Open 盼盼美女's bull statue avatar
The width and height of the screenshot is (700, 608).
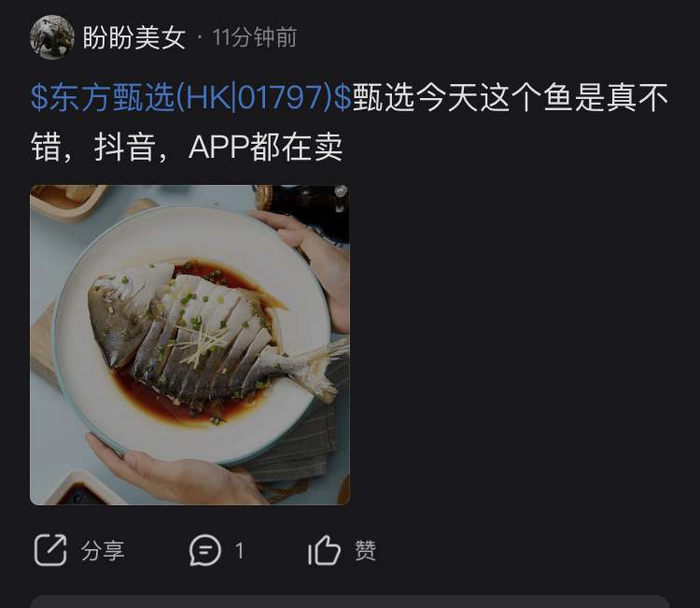tap(51, 37)
